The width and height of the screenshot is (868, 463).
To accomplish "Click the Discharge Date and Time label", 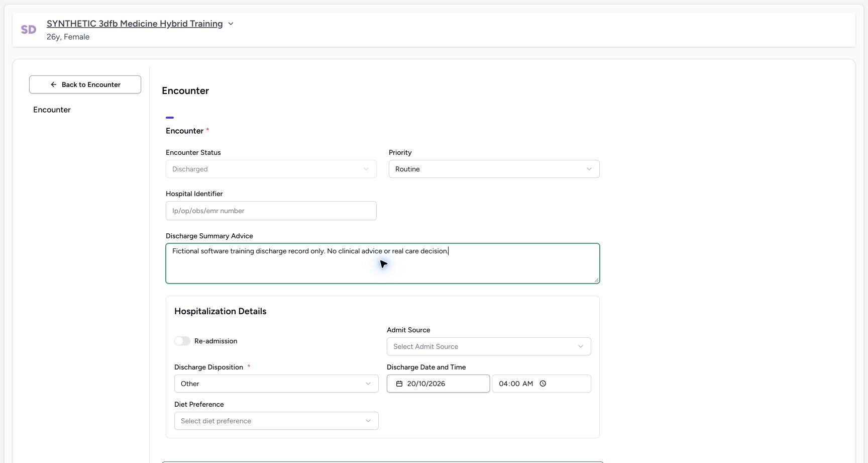I will click(x=426, y=367).
